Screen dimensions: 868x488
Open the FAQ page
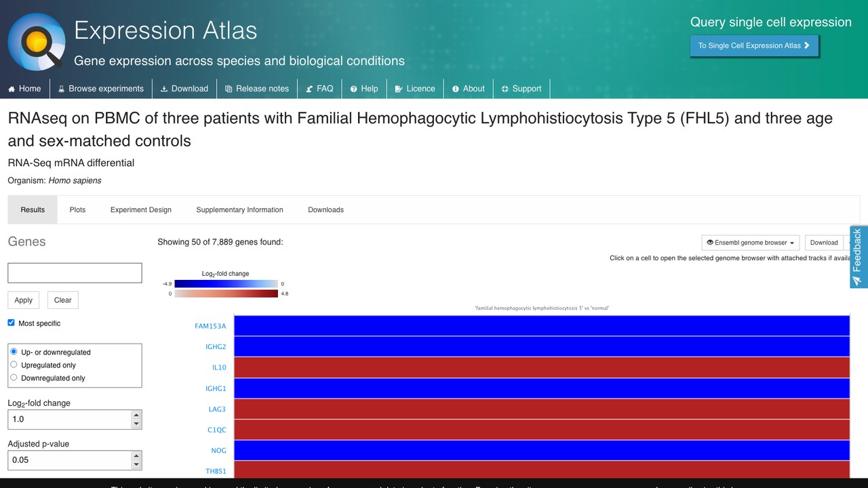[319, 89]
